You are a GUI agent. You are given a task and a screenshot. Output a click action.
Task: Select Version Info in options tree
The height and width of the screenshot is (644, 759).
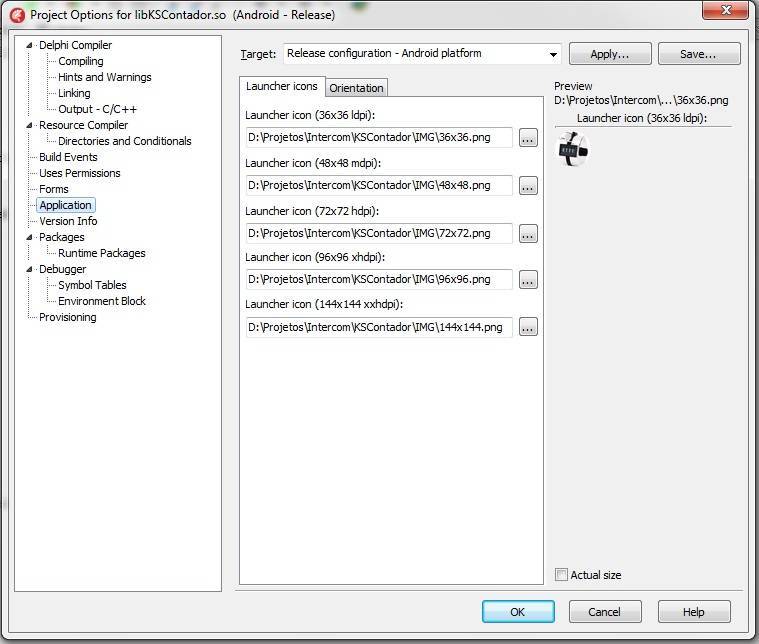pos(68,221)
